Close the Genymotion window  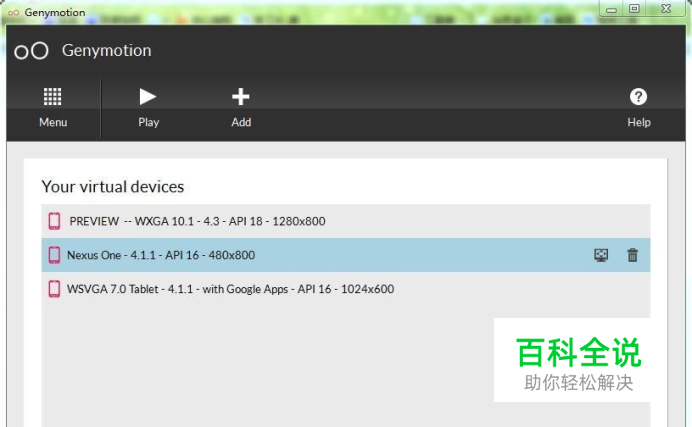[x=666, y=9]
